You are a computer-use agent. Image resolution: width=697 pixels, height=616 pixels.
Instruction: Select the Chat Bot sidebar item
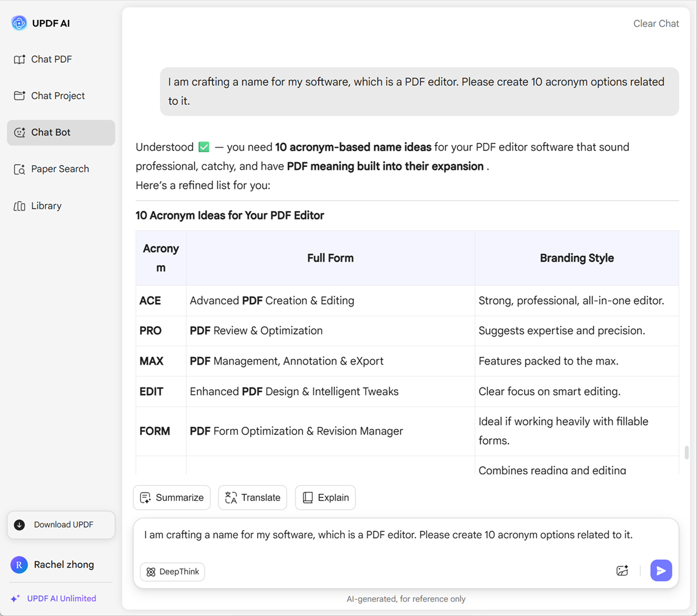(x=61, y=133)
